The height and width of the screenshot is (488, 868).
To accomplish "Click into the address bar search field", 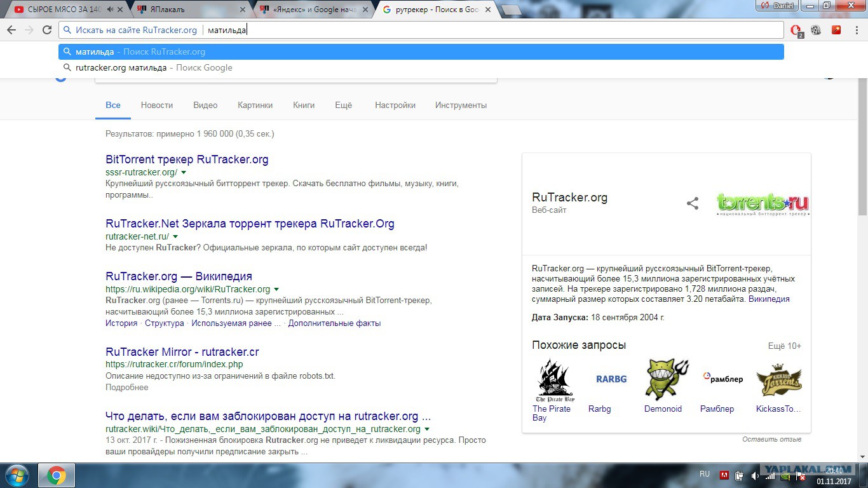I will pyautogui.click(x=421, y=30).
